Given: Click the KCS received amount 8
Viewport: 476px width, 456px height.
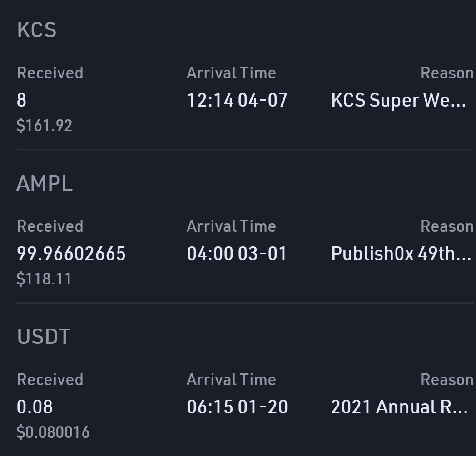Looking at the screenshot, I should [21, 100].
